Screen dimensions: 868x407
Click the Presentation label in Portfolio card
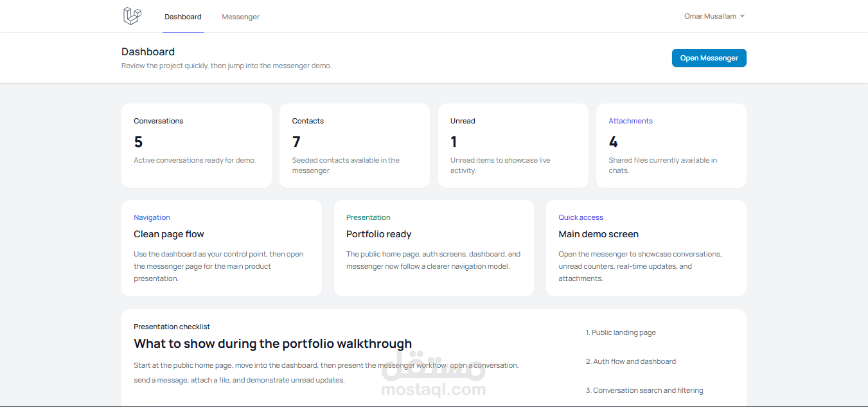[368, 217]
